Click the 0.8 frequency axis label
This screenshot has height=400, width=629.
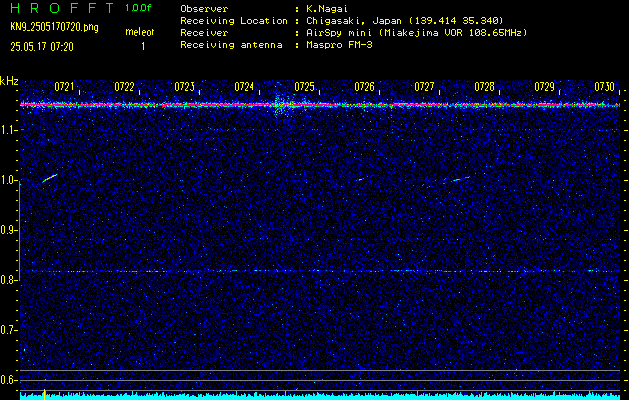click(8, 280)
